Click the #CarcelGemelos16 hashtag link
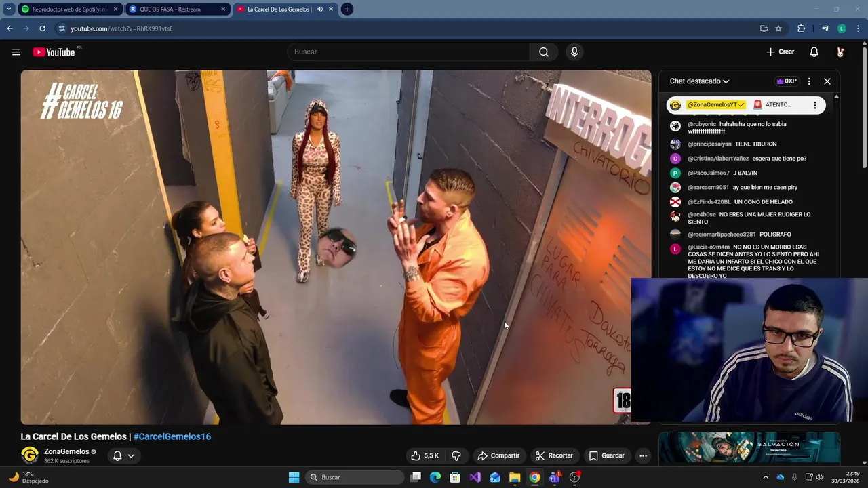Viewport: 868px width, 488px height. 172,437
